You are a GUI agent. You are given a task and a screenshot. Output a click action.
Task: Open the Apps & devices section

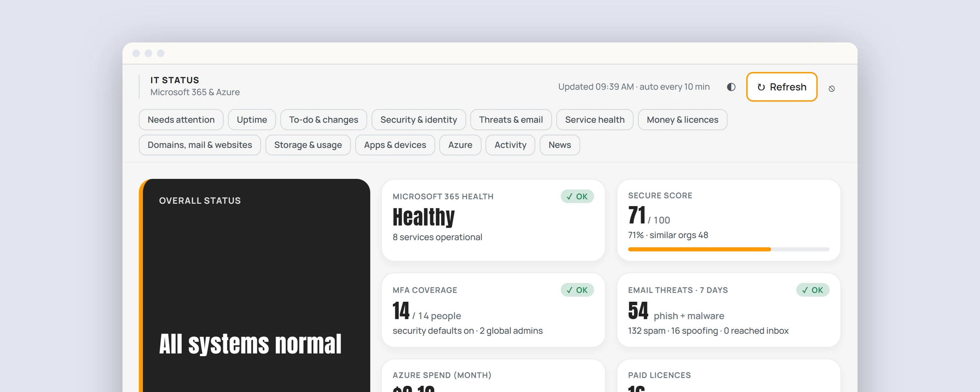click(395, 145)
